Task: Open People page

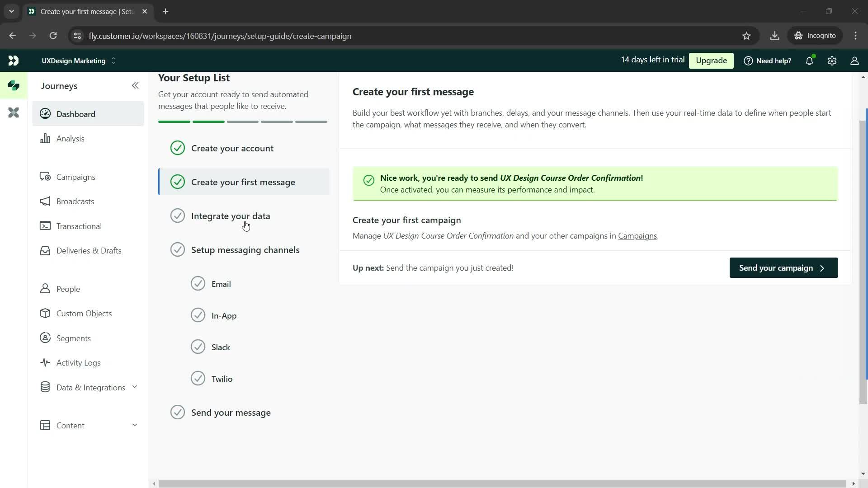Action: [x=88, y=289]
